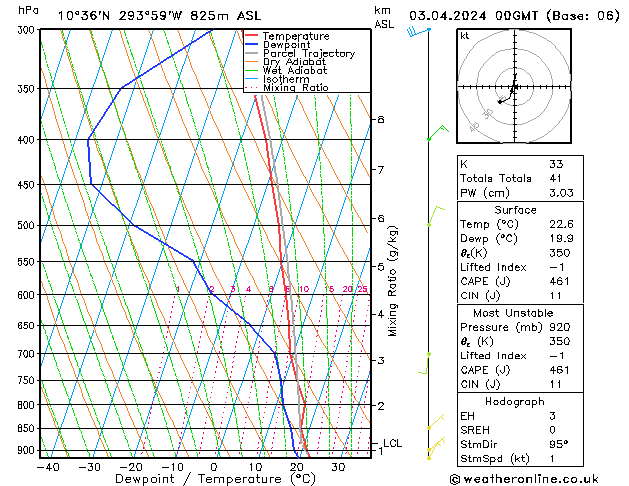Click the 'kt' label in the hodograph

[x=465, y=36]
